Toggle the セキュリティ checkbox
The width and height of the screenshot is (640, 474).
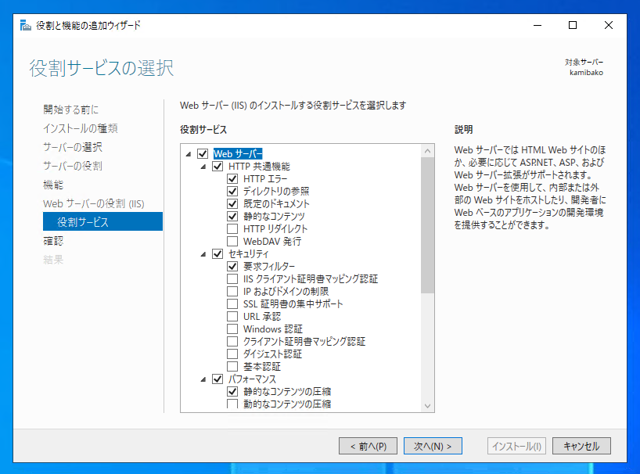coord(218,254)
